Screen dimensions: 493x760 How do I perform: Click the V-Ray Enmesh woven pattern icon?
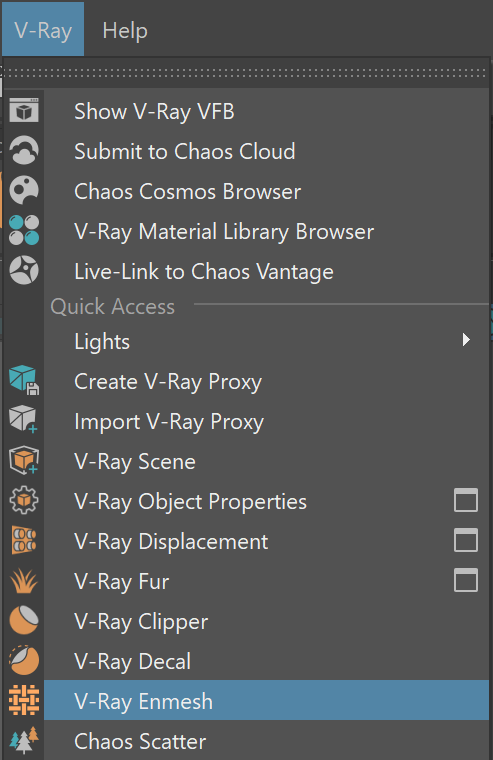pyautogui.click(x=24, y=700)
